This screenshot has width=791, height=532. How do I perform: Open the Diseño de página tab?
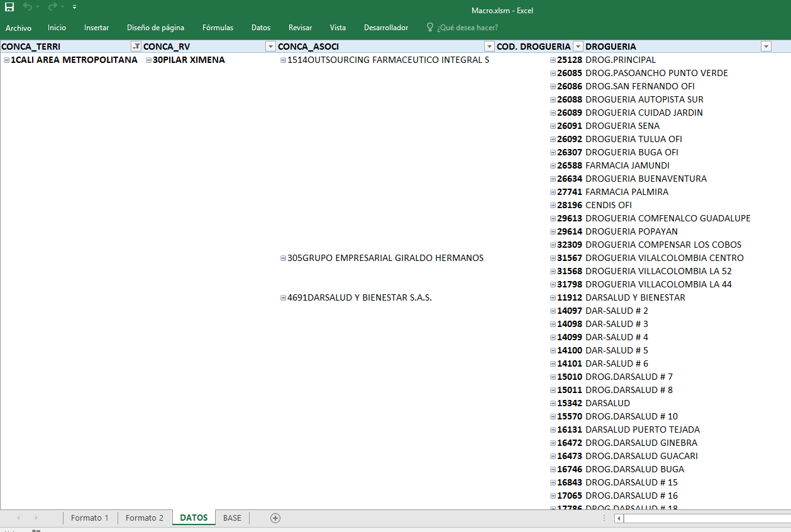[x=155, y=28]
